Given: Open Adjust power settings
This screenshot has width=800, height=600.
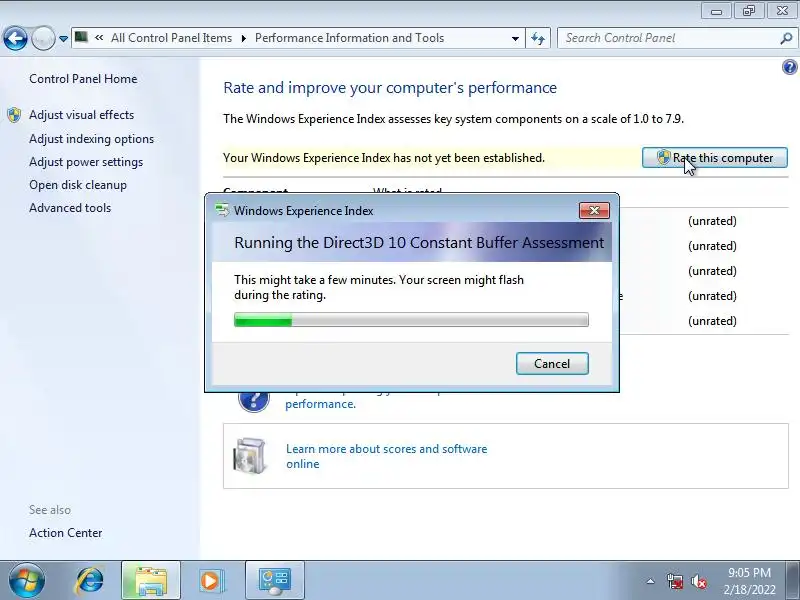Looking at the screenshot, I should pos(86,162).
